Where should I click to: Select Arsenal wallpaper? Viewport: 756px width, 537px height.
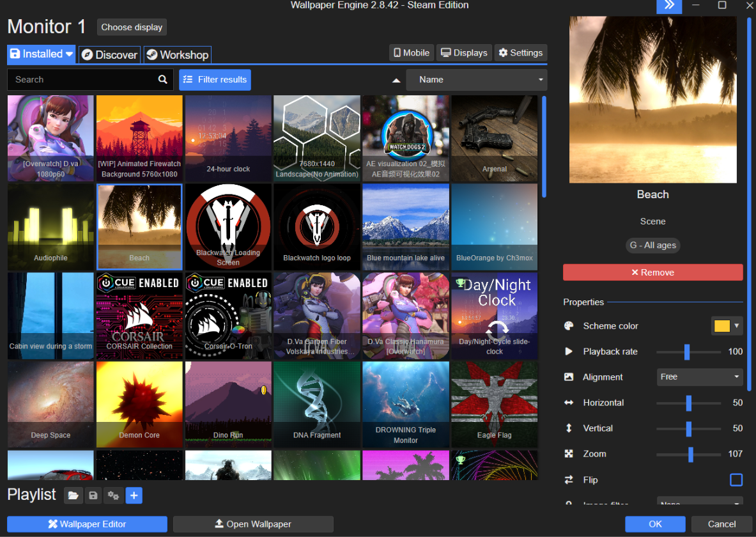pyautogui.click(x=494, y=139)
